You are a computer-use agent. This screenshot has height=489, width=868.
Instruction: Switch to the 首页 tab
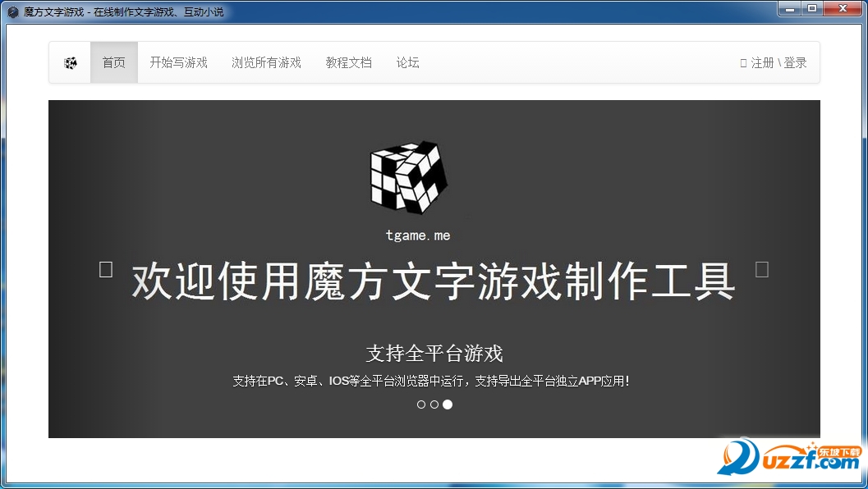[113, 62]
